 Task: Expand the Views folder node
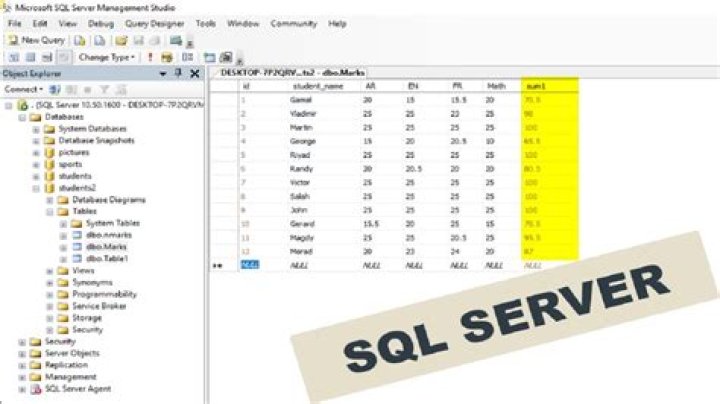[x=50, y=271]
